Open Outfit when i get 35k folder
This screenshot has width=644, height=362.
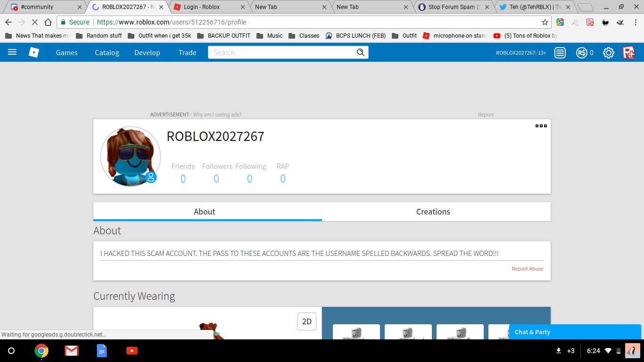(159, 36)
